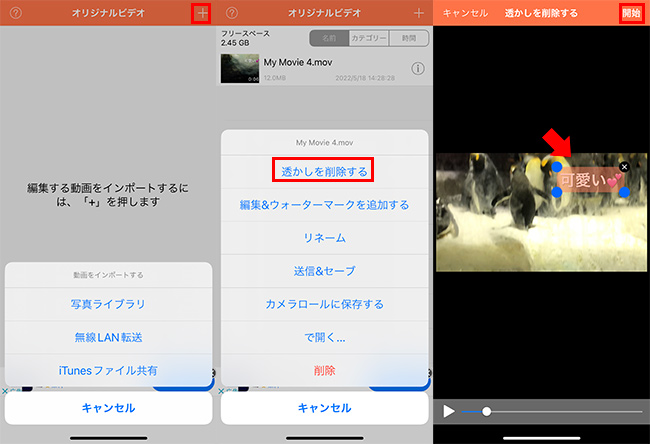Select 写真ライブラリ import option

point(108,304)
